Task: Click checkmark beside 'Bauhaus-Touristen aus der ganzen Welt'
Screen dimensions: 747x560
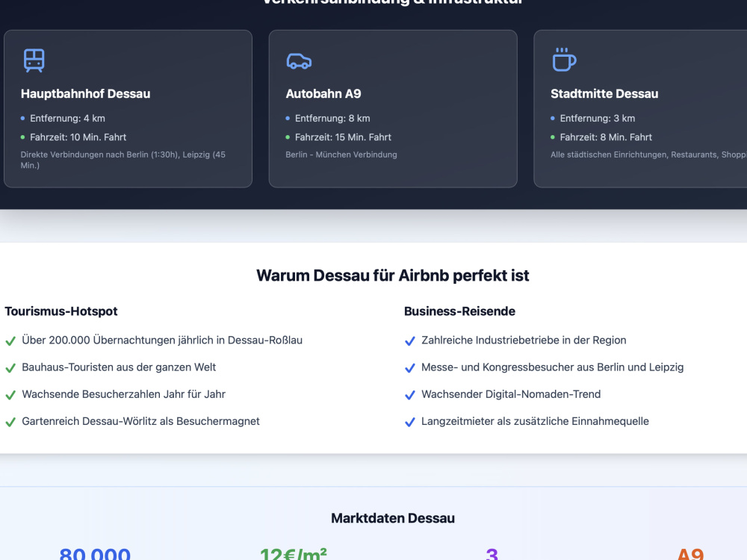Action: [10, 368]
